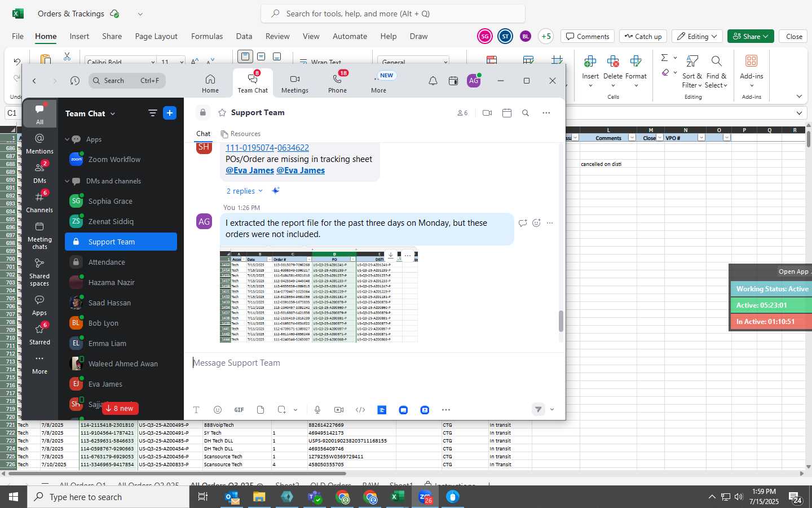This screenshot has height=508, width=812.
Task: Open DMs in the Zoom sidebar
Action: [x=39, y=172]
